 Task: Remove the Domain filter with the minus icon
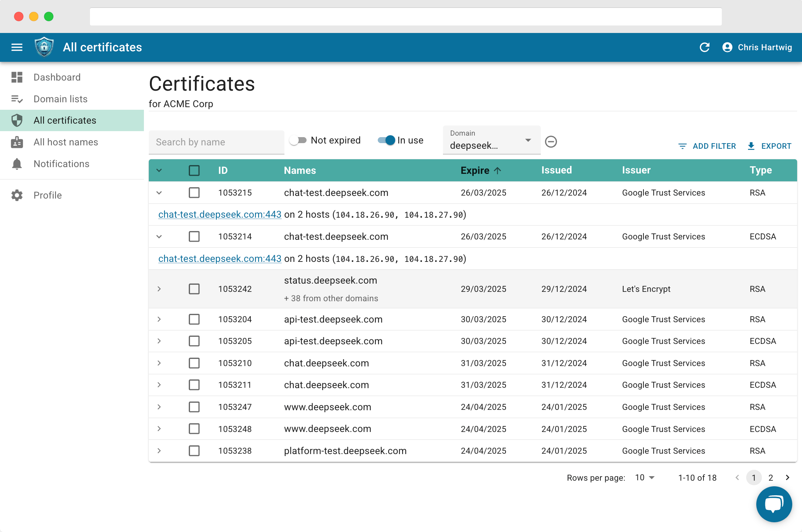551,142
